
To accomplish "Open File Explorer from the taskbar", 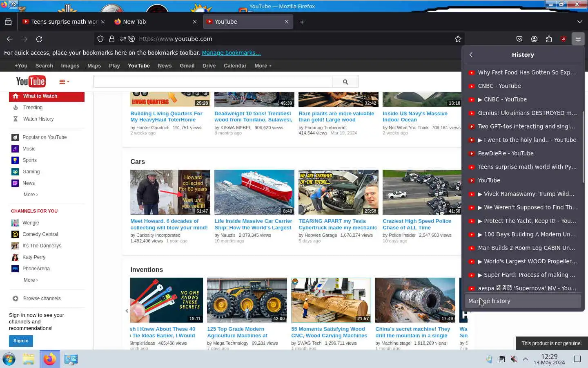I will coord(29,359).
